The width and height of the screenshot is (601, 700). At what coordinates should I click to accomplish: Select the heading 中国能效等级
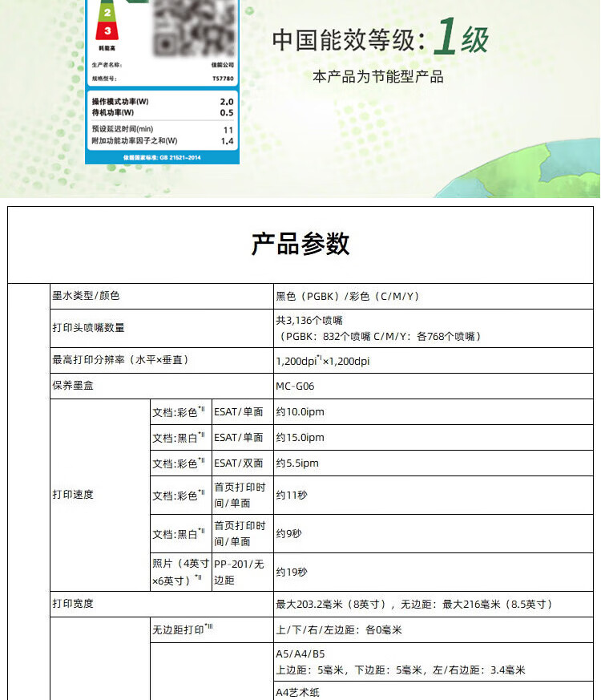coord(349,40)
